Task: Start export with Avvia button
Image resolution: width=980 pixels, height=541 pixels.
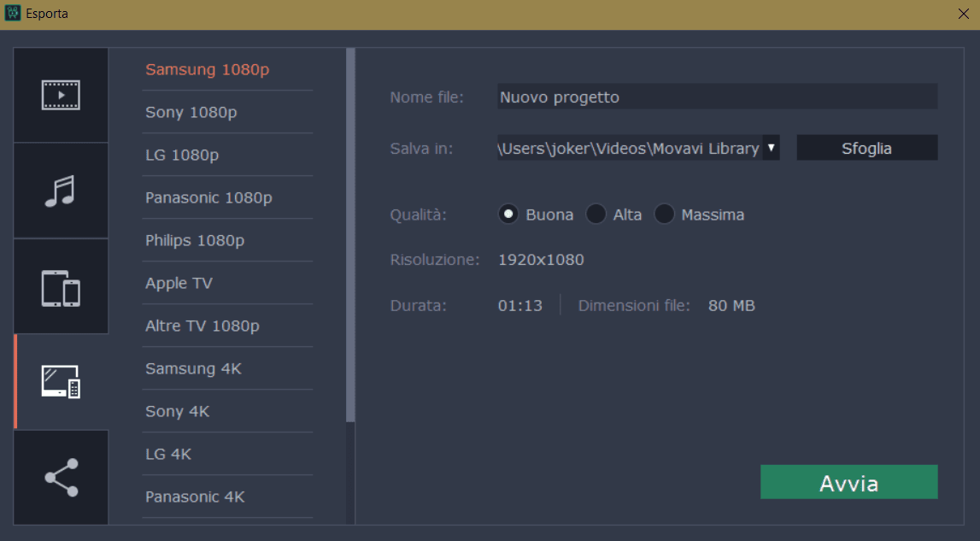Action: coord(848,483)
